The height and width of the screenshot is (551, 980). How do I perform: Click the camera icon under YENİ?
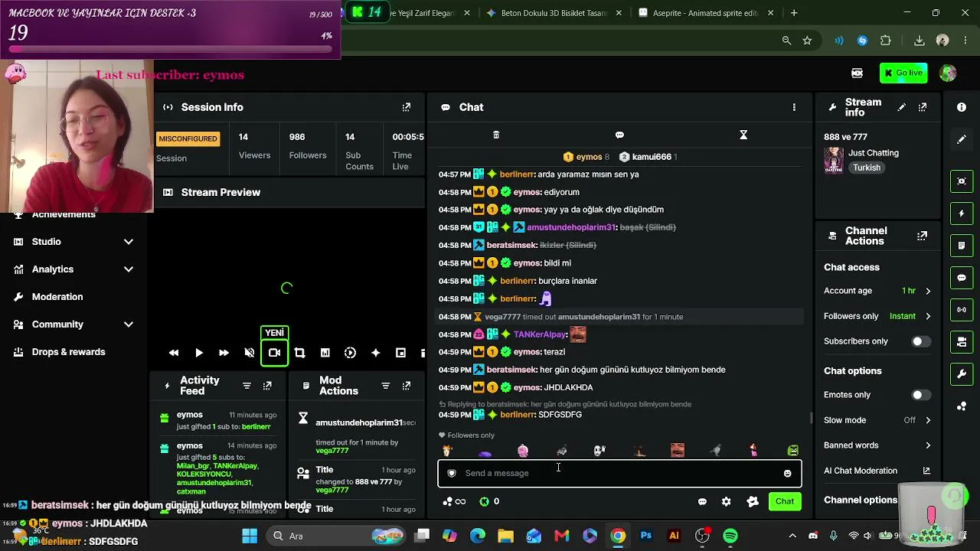[274, 353]
